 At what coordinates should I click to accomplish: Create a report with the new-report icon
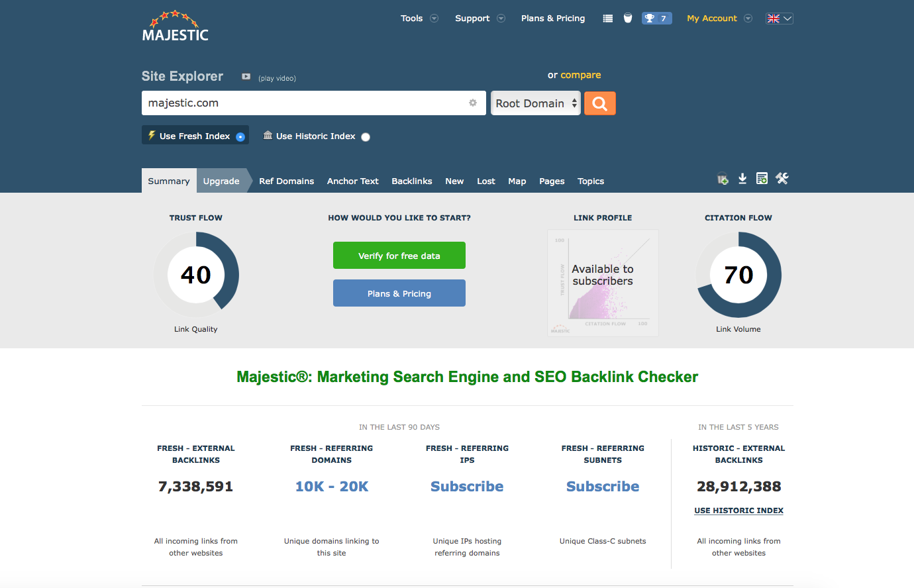[762, 178]
